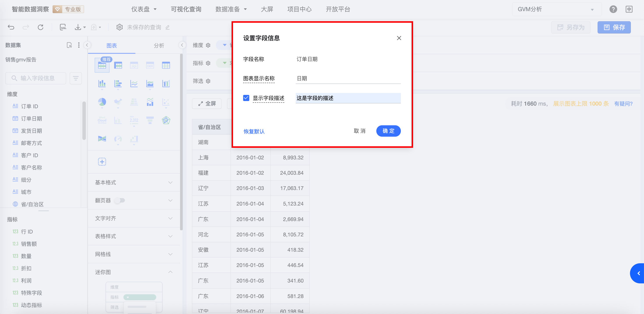Click the help question mark icon
644x314 pixels.
point(613,9)
